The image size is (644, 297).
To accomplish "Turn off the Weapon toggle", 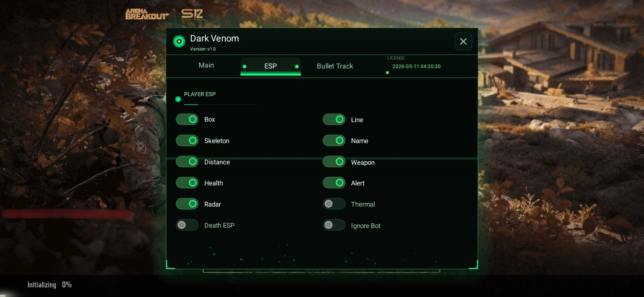I will click(x=334, y=162).
